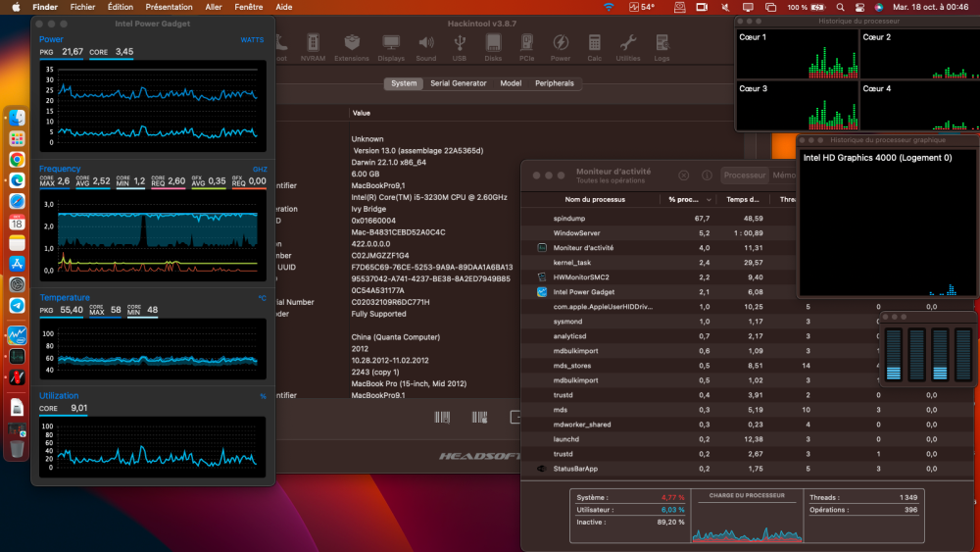The width and height of the screenshot is (980, 552).
Task: Switch to the Peripherals tab
Action: coord(555,83)
